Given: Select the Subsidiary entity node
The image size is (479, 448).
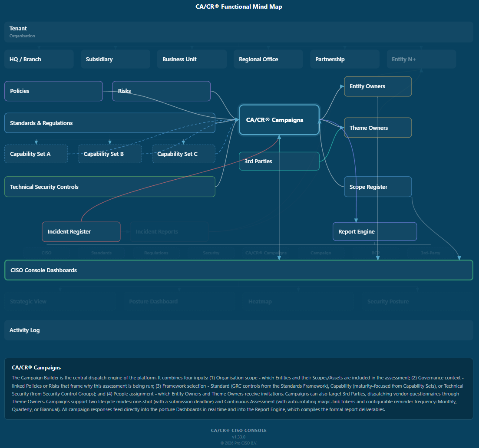Looking at the screenshot, I should [116, 59].
